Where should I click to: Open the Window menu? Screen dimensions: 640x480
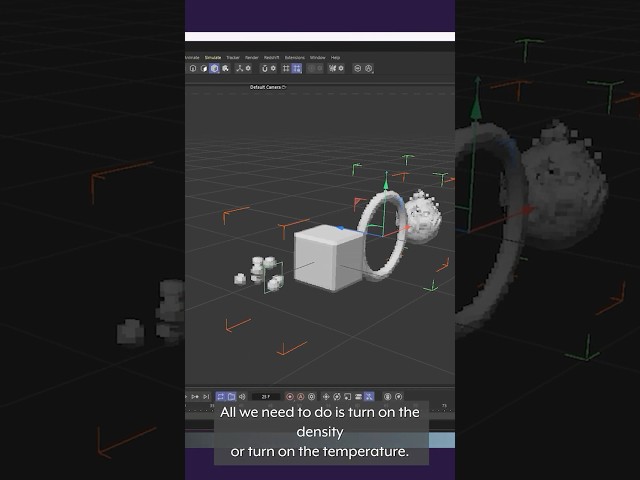(x=318, y=58)
